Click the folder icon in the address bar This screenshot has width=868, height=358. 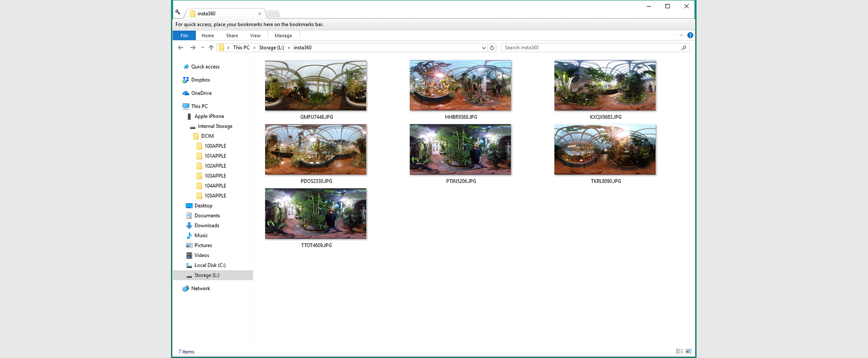click(x=221, y=48)
